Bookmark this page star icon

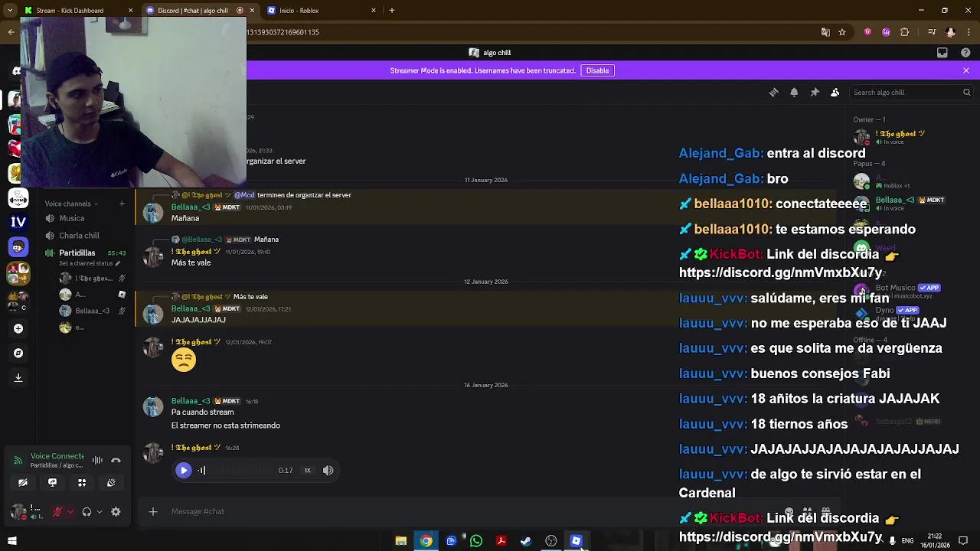842,32
